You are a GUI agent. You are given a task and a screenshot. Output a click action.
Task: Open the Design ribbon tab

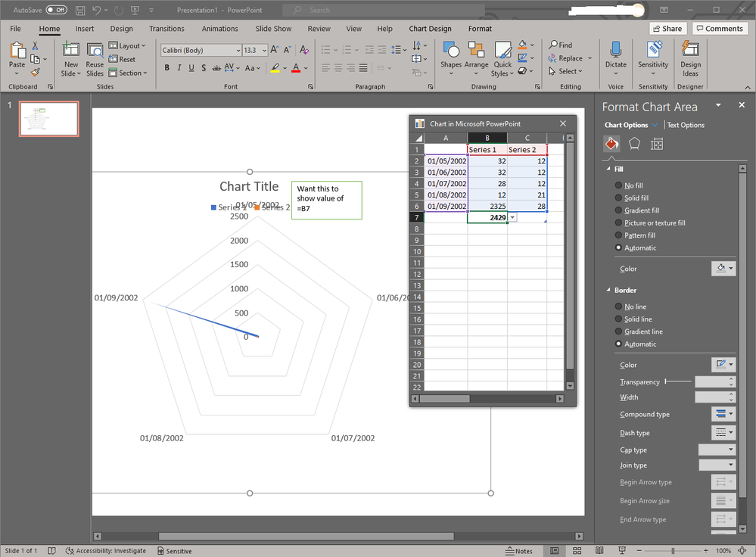122,29
